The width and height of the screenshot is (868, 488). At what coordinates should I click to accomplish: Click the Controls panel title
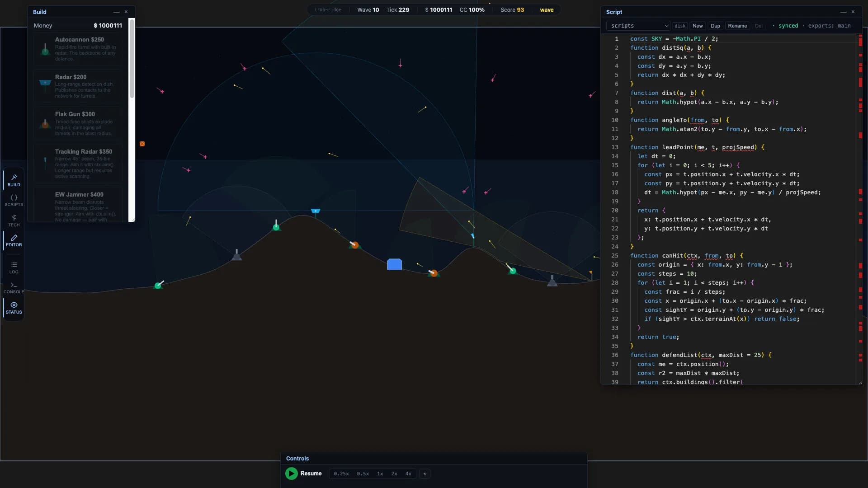pyautogui.click(x=297, y=459)
